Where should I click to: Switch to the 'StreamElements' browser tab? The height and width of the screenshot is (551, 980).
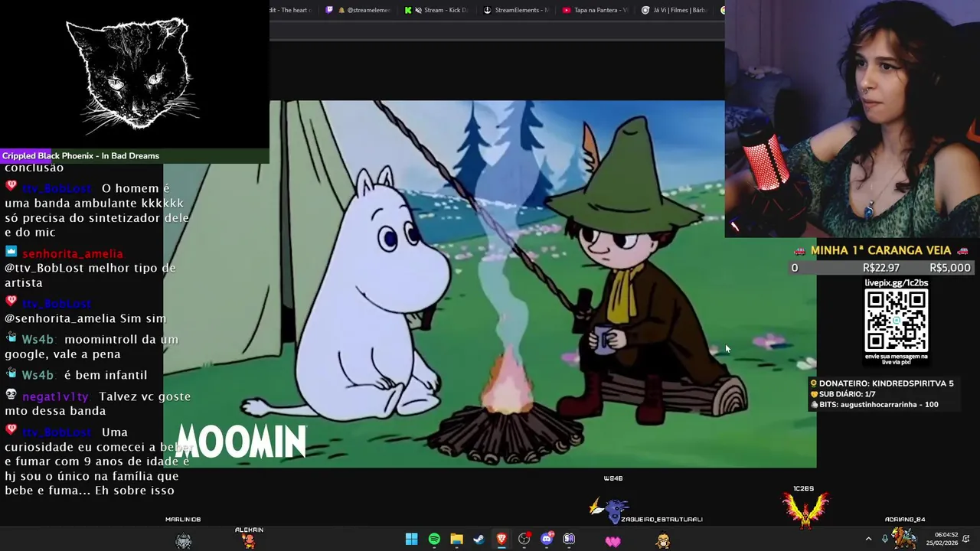(x=516, y=10)
